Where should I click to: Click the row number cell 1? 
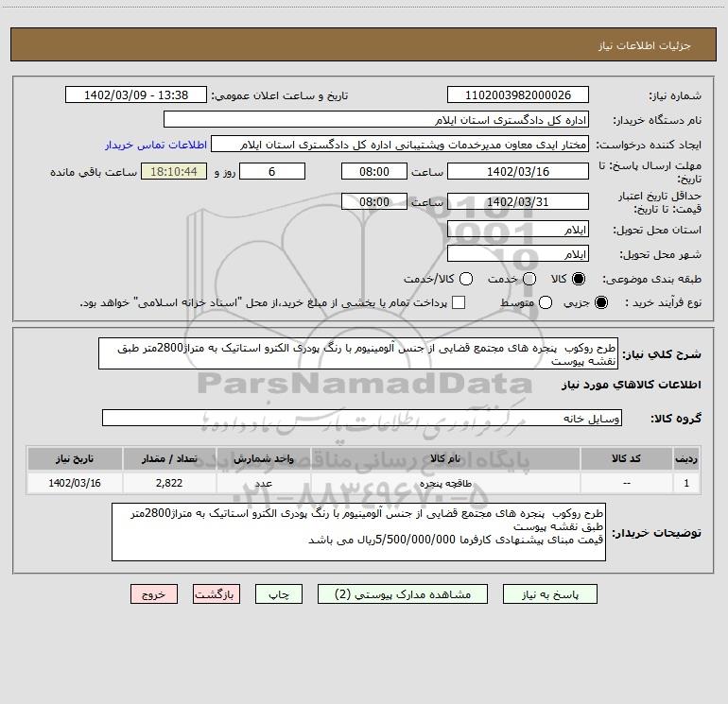[686, 483]
